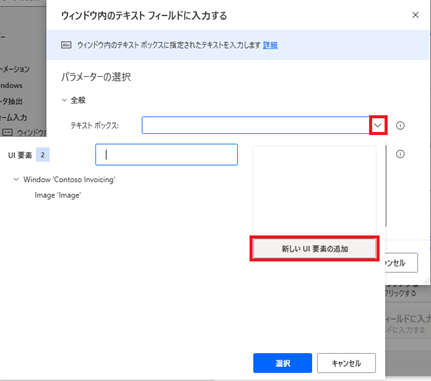Click キャンセル button in UI element popup
Image resolution: width=431 pixels, height=381 pixels.
[346, 363]
